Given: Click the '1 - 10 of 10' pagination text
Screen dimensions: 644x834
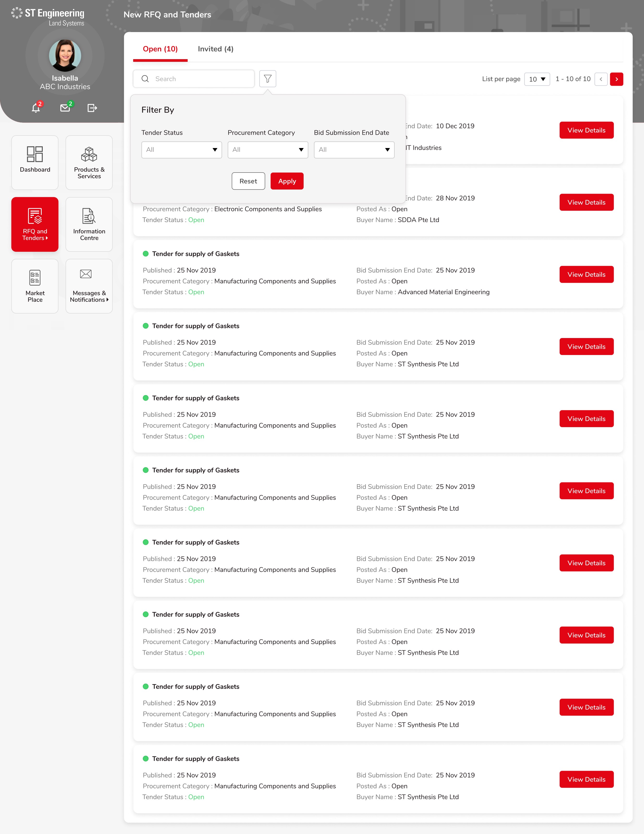Looking at the screenshot, I should [x=573, y=79].
